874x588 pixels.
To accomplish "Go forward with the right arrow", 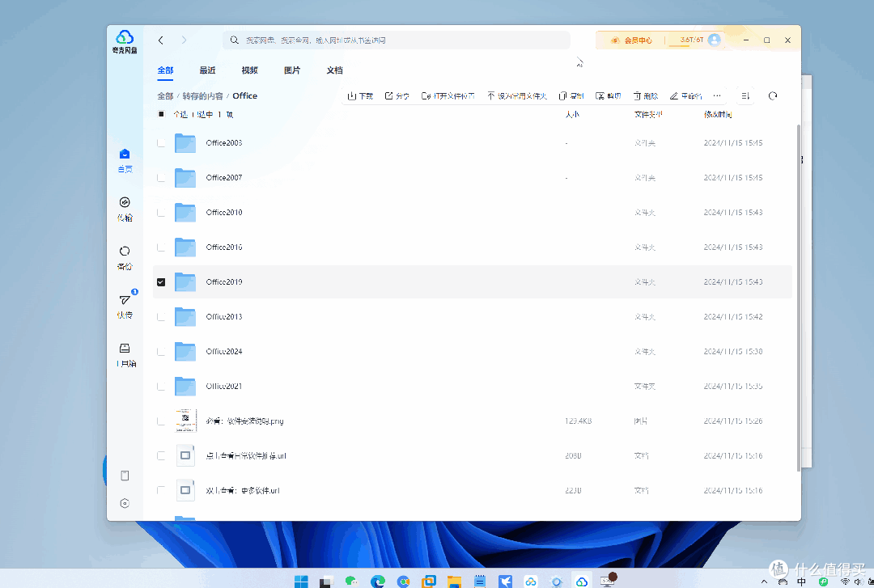I will coord(184,40).
